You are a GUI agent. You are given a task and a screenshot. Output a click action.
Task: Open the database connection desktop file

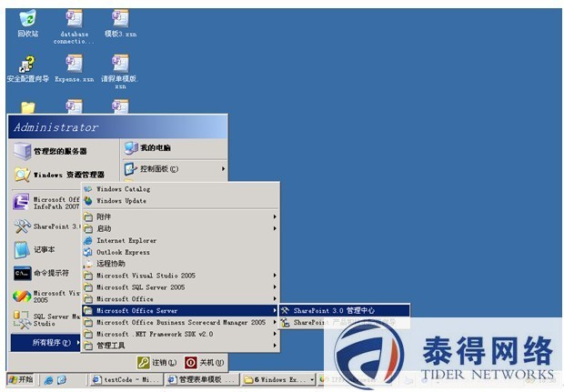point(74,27)
